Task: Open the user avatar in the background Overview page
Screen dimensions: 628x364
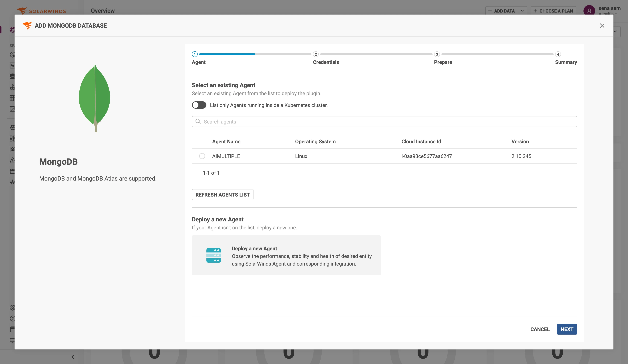Action: (x=589, y=10)
